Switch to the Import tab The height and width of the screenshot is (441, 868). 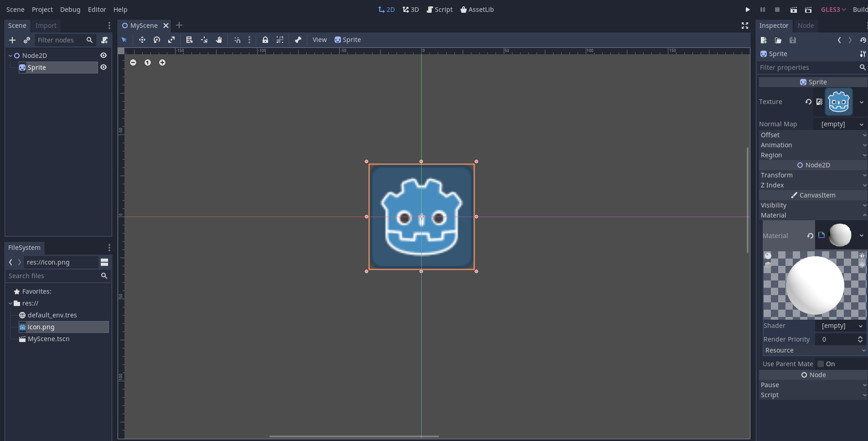click(x=46, y=26)
